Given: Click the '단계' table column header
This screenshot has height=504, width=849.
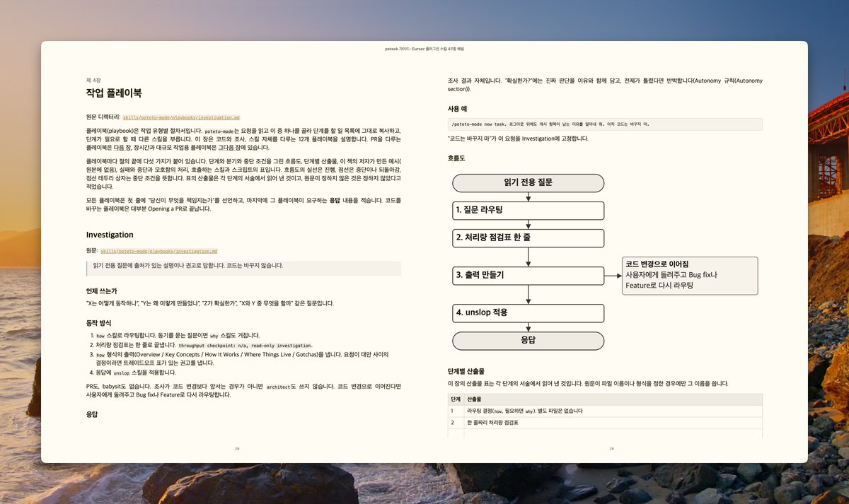Looking at the screenshot, I should point(456,399).
